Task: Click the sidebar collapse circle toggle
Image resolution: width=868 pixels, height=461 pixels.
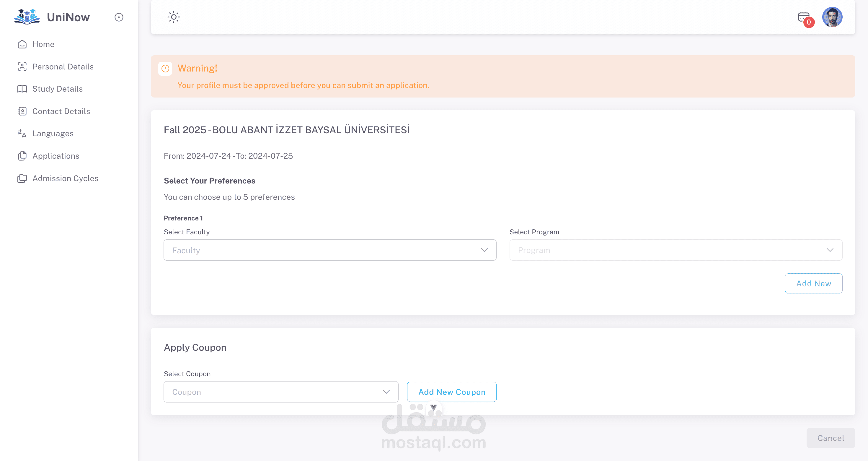Action: (119, 17)
